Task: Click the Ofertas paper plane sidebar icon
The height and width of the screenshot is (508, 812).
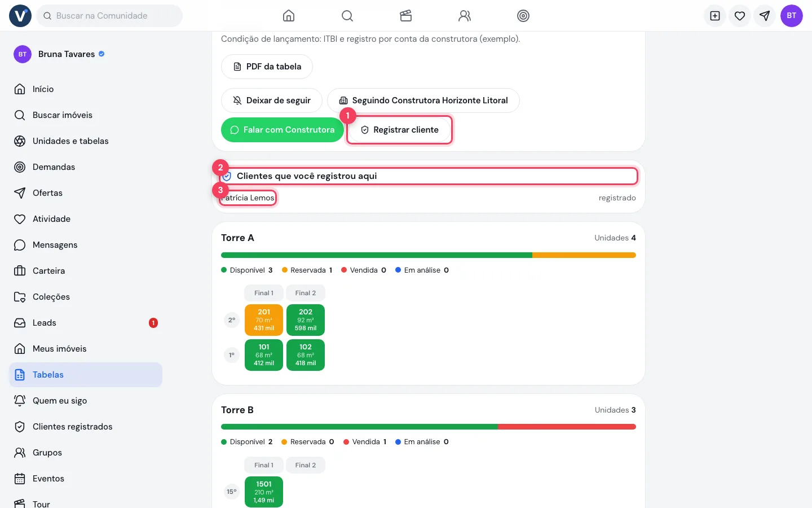Action: pos(20,193)
